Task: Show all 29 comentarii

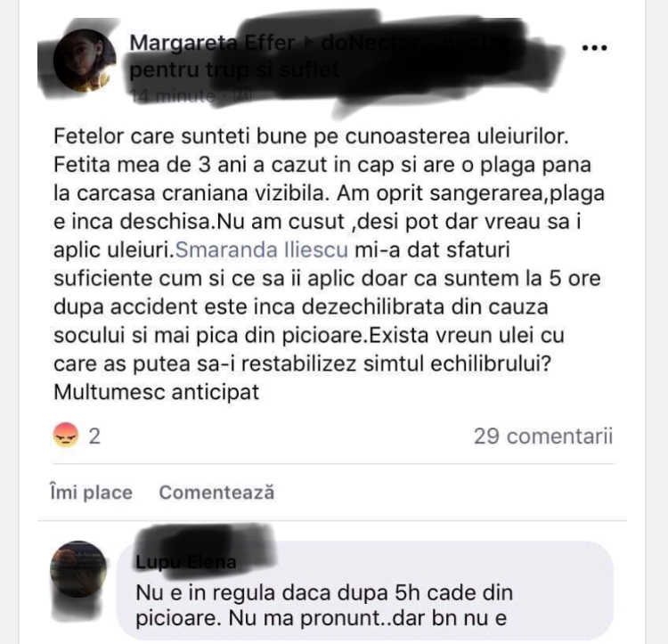Action: coord(543,436)
